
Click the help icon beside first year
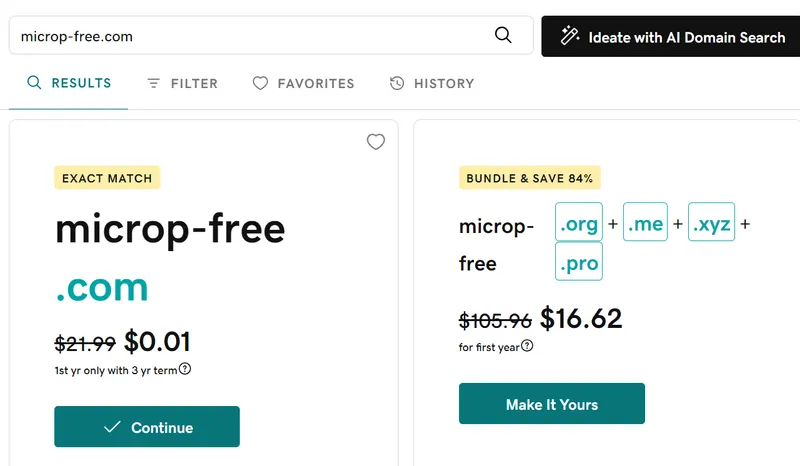(527, 346)
